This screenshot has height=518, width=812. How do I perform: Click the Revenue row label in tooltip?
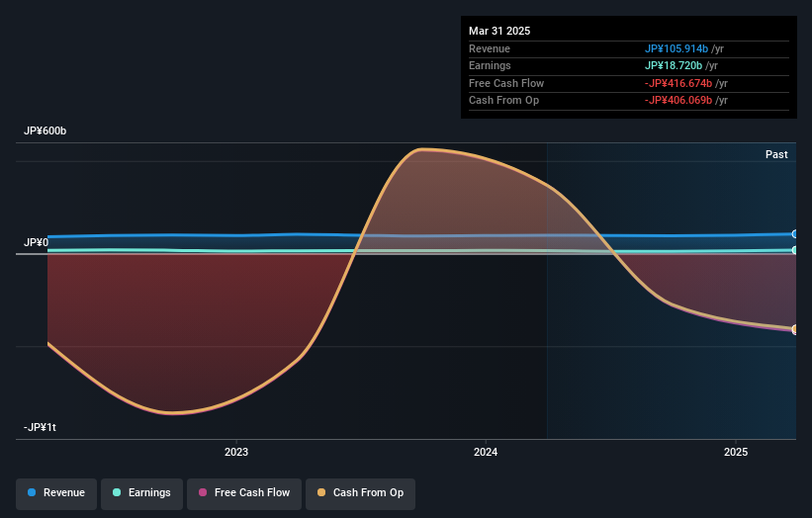(490, 48)
